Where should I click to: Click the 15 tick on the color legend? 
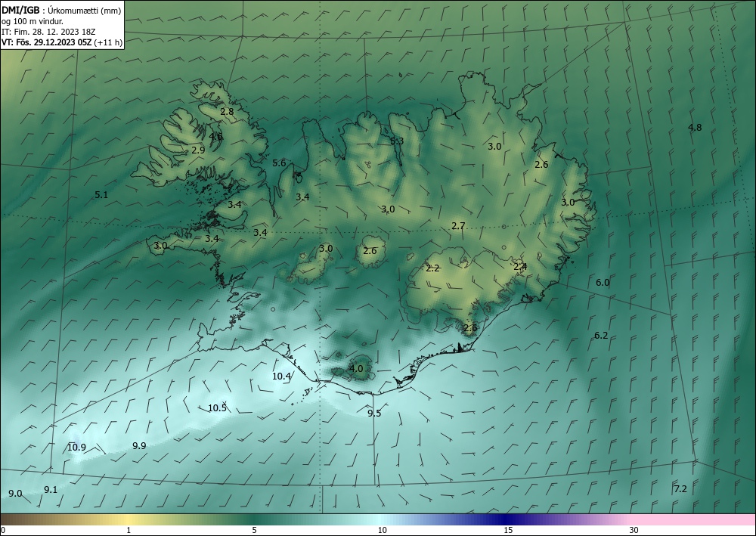coord(508,530)
